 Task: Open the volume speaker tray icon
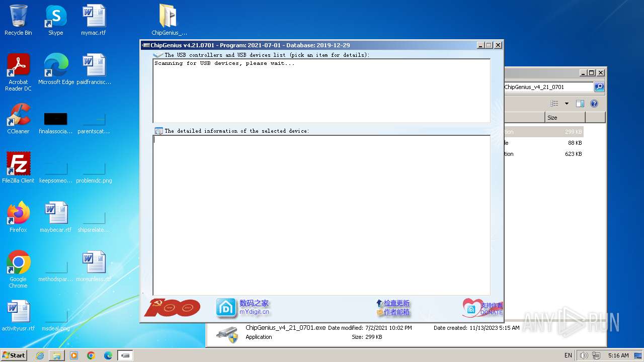click(x=584, y=355)
